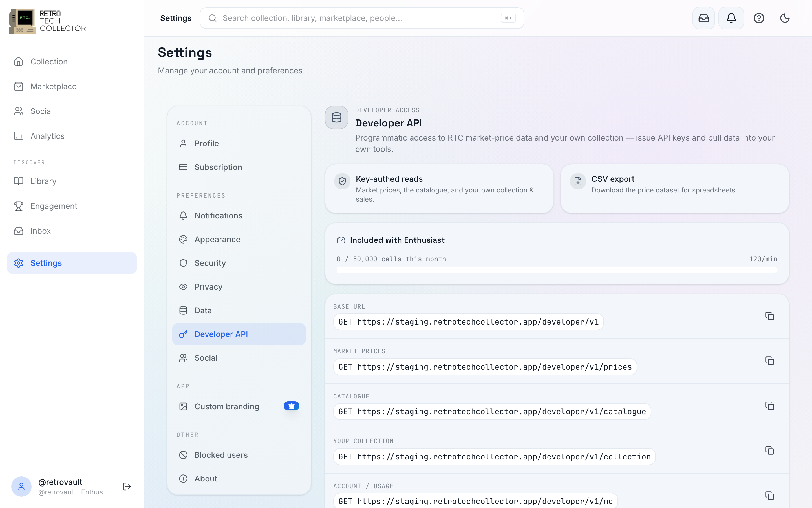Click the 120/min rate limit text
Screen dimensions: 812x508
(763, 259)
